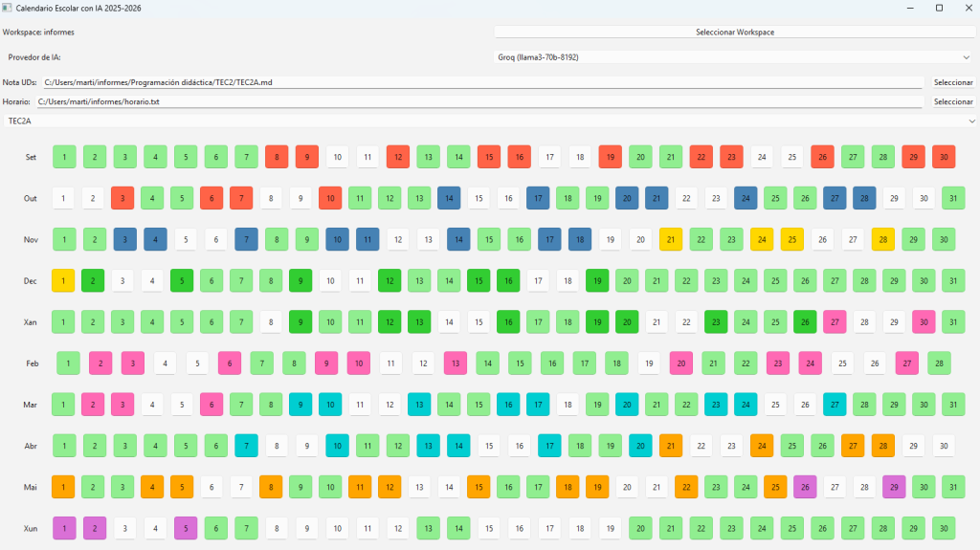This screenshot has height=550, width=980.
Task: Select pink day 13 in the Feb row
Action: (x=456, y=363)
